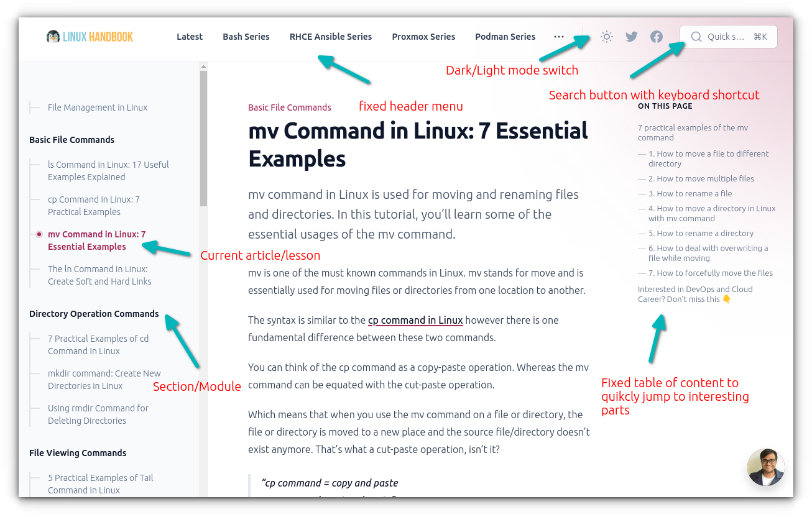Select current mv Command in Linux sidebar item
Screen dimensions: 812x517
[x=96, y=240]
